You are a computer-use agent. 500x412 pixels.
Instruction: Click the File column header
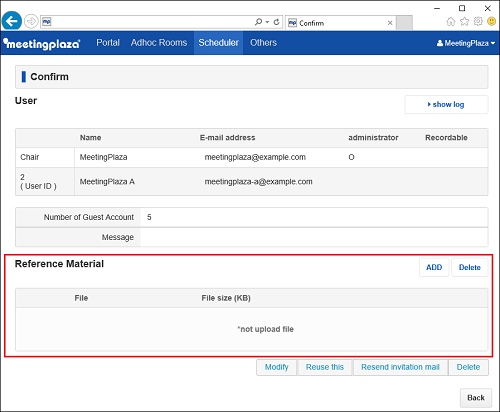click(81, 298)
